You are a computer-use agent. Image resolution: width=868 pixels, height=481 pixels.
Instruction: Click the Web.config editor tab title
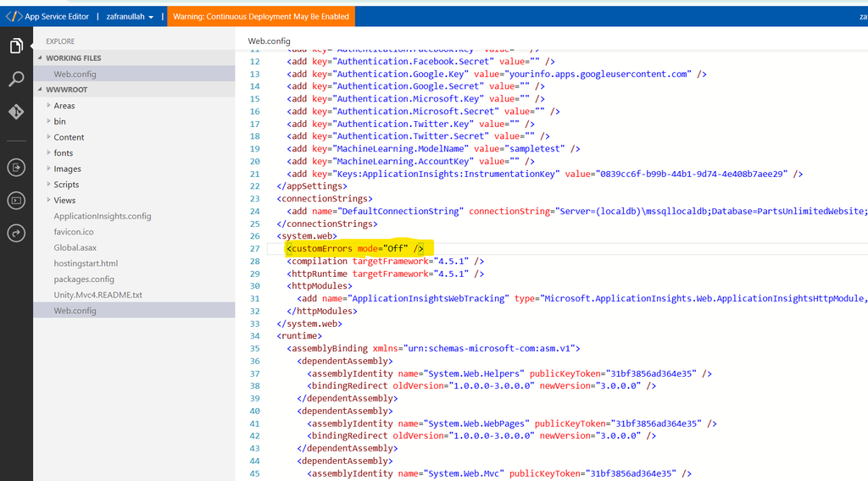pyautogui.click(x=269, y=41)
